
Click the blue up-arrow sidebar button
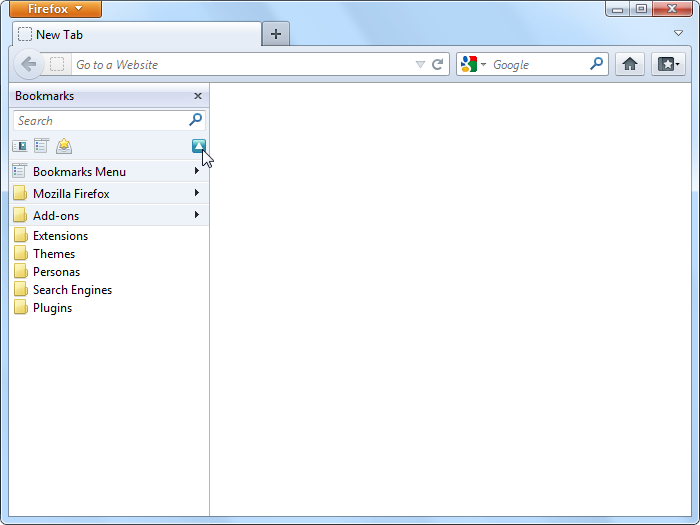(x=198, y=146)
